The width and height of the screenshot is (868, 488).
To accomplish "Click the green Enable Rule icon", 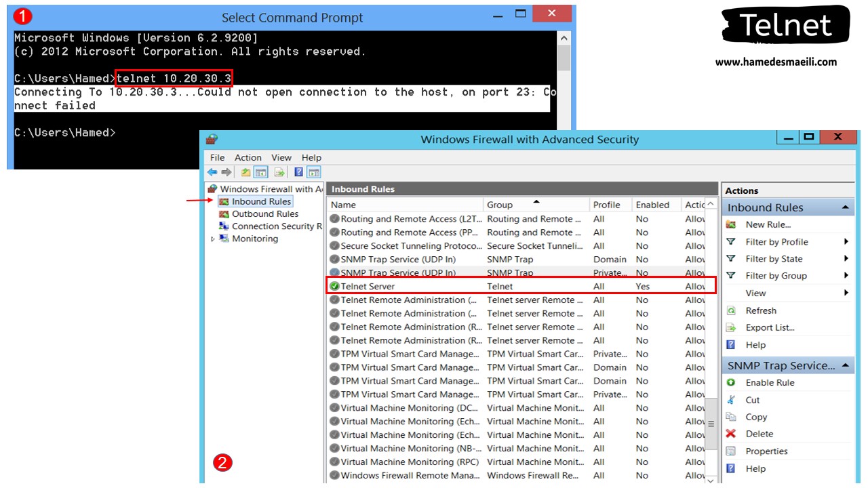I will click(x=731, y=382).
